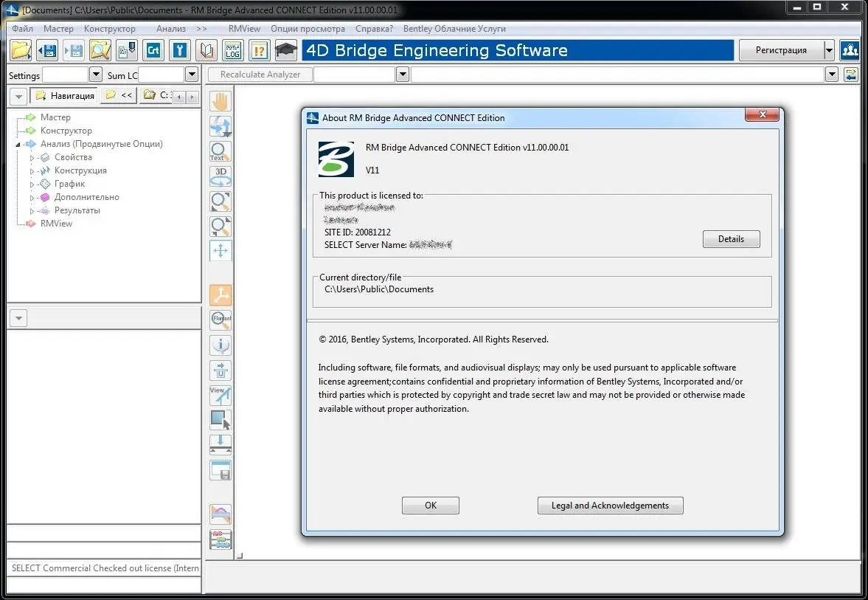Viewport: 868px width, 600px height.
Task: Click the four-arrow move view tool
Action: point(221,250)
